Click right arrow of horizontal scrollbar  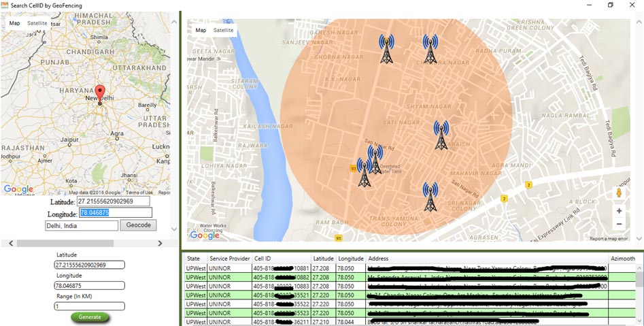click(x=160, y=244)
